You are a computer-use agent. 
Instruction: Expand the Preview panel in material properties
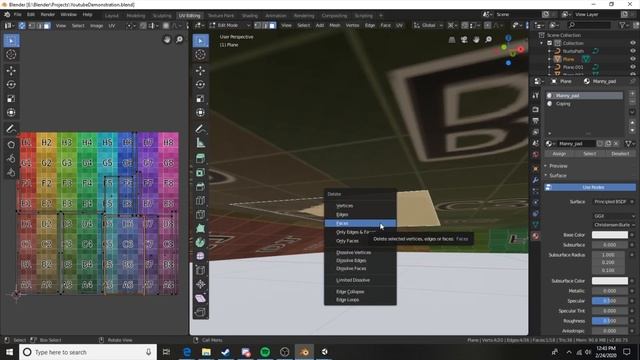click(x=558, y=166)
